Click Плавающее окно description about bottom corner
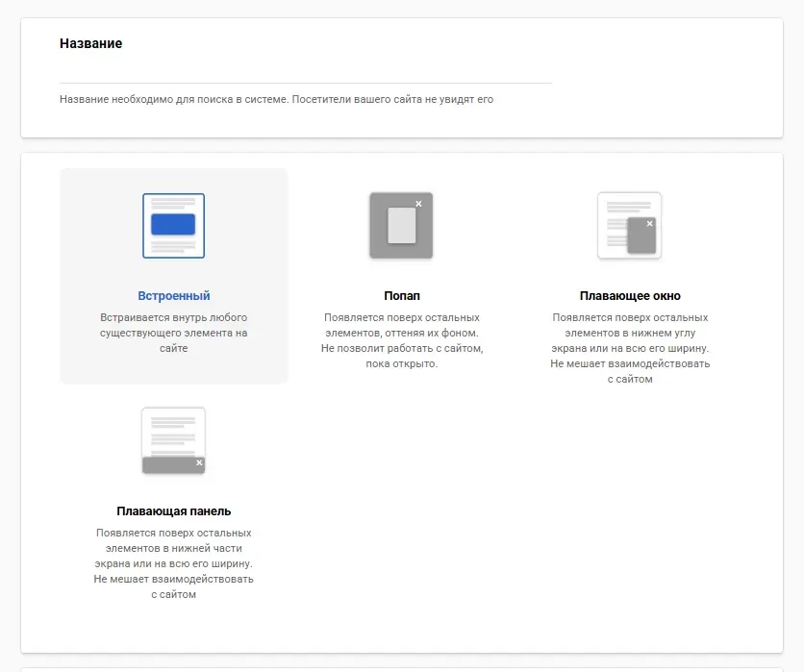 click(630, 348)
